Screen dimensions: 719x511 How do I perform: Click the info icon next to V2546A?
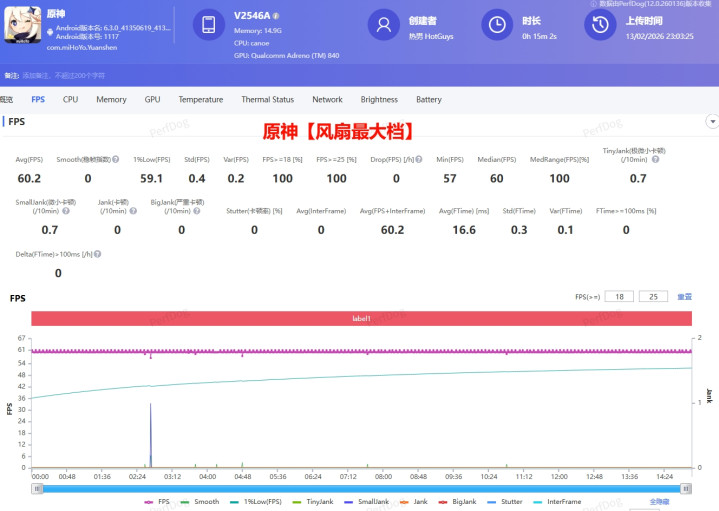276,17
